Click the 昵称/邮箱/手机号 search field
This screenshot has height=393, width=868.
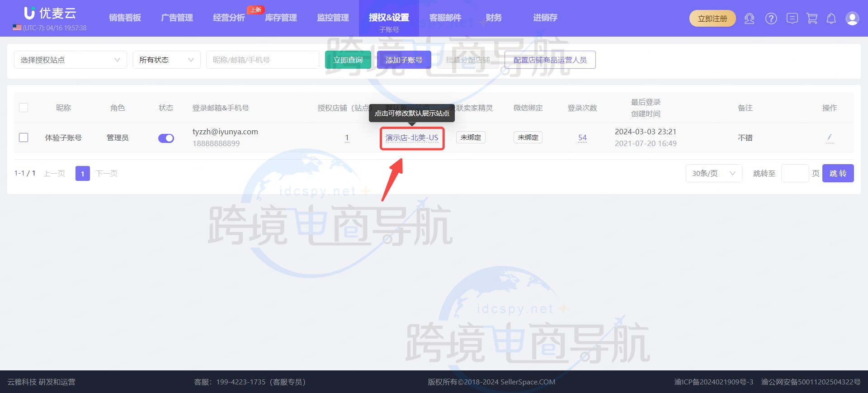click(262, 60)
